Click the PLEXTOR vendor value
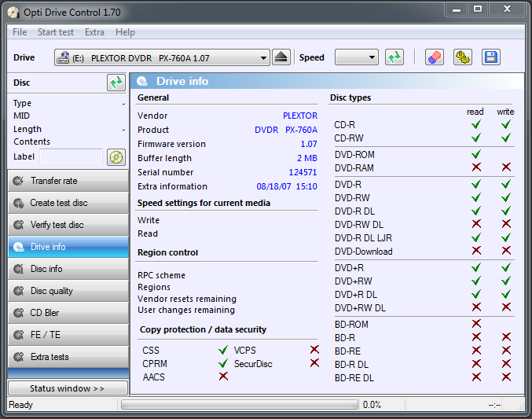This screenshot has width=532, height=419. [300, 116]
